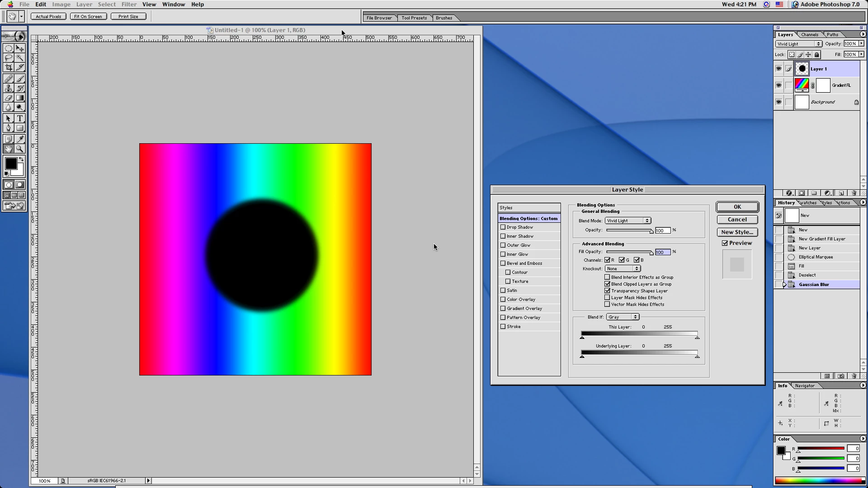Screen dimensions: 868x488
Task: Select the Type tool
Action: point(20,118)
